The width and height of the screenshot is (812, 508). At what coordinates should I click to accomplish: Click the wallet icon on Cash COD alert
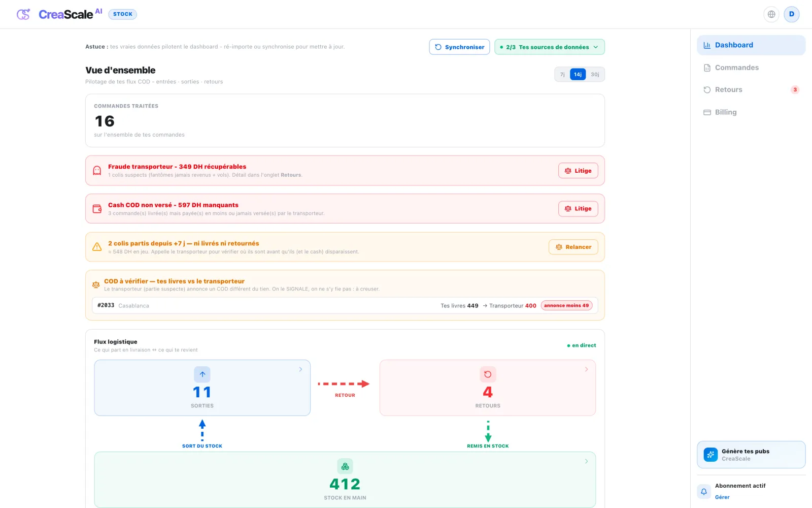[x=97, y=209]
